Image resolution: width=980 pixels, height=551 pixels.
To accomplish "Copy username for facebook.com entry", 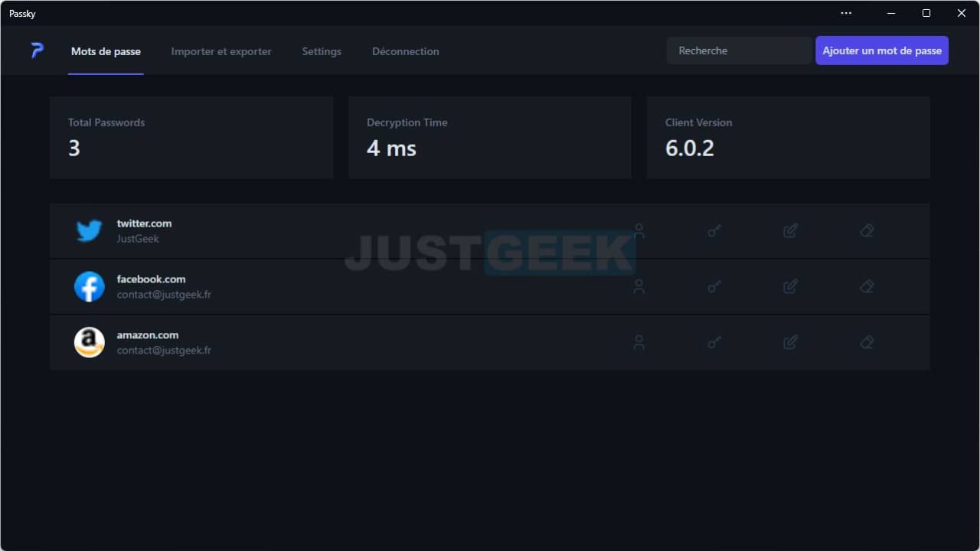I will pyautogui.click(x=639, y=286).
